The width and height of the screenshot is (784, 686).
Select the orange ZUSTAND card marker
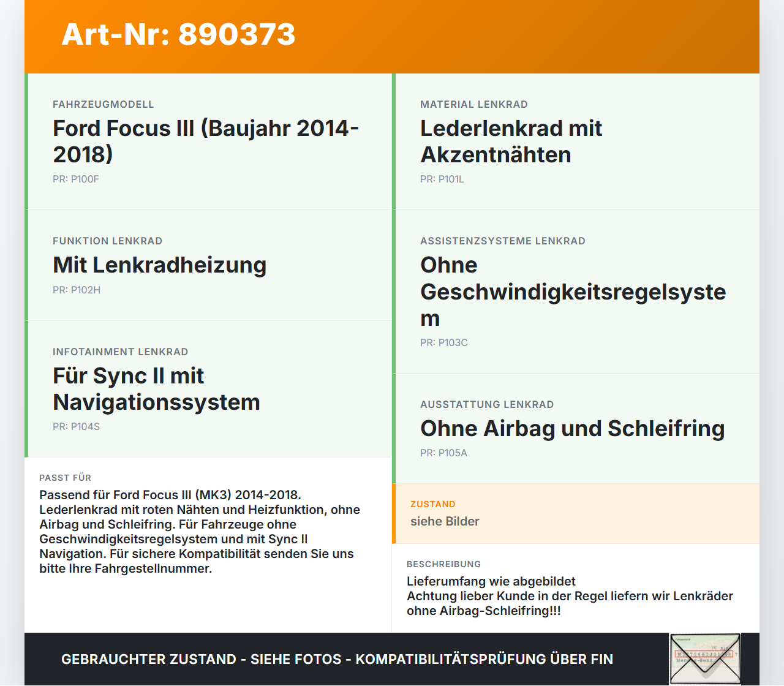click(394, 513)
